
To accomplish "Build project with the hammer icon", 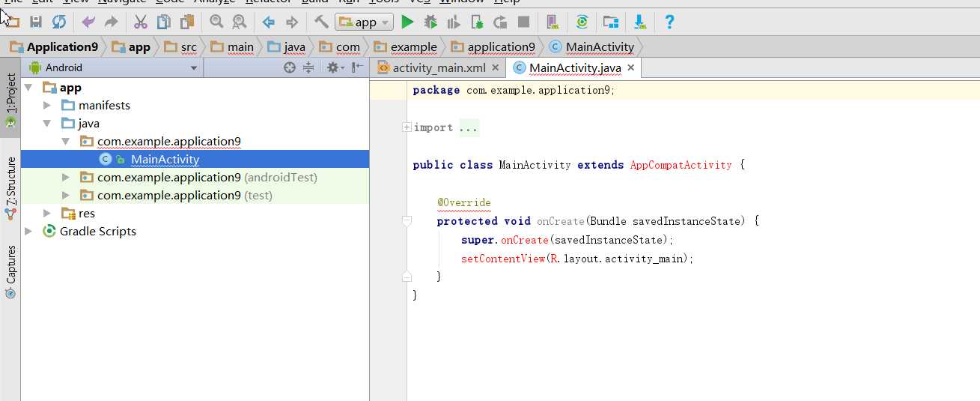I will (321, 21).
